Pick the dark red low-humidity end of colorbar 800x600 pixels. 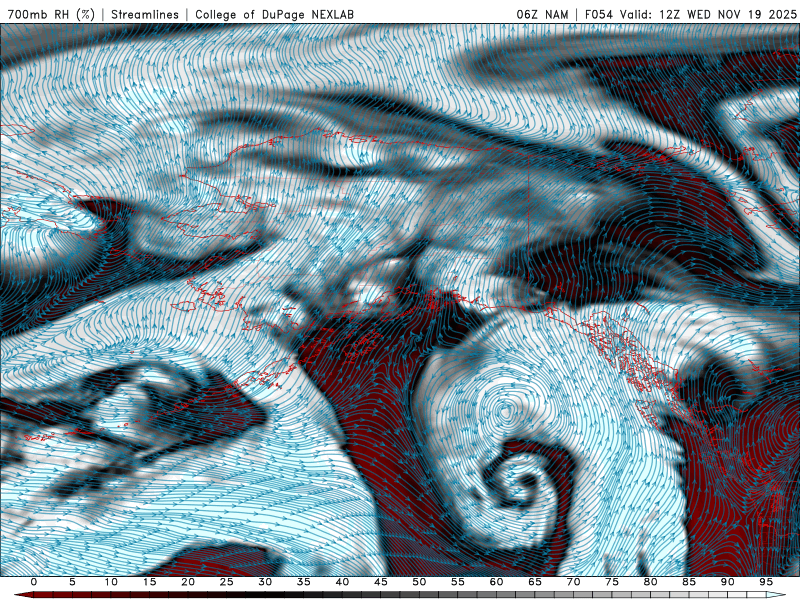pos(26,595)
